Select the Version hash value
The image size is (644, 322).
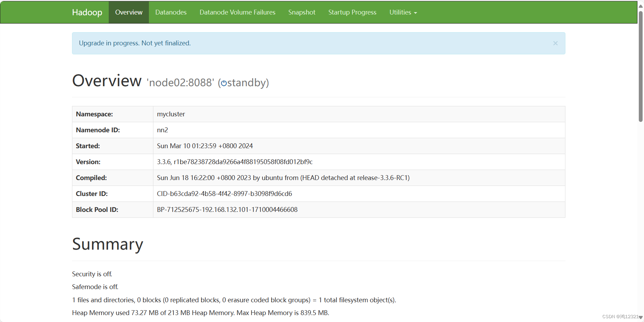tap(235, 162)
